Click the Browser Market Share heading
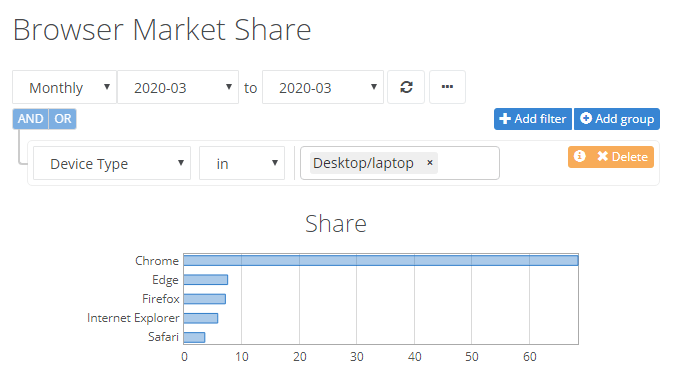Screen dimensions: 674x380 click(x=162, y=30)
